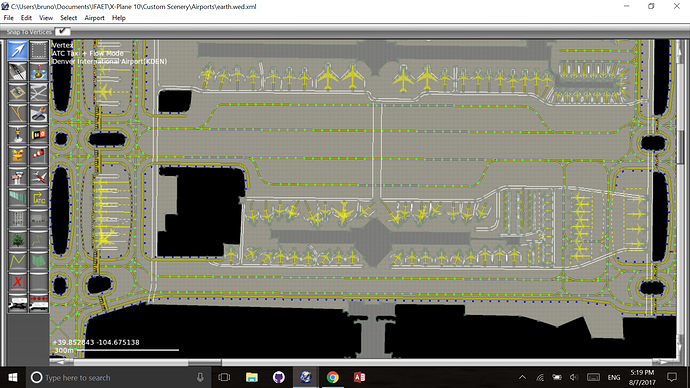This screenshot has width=690, height=388.
Task: Open the volume control in the tray
Action: (x=574, y=377)
